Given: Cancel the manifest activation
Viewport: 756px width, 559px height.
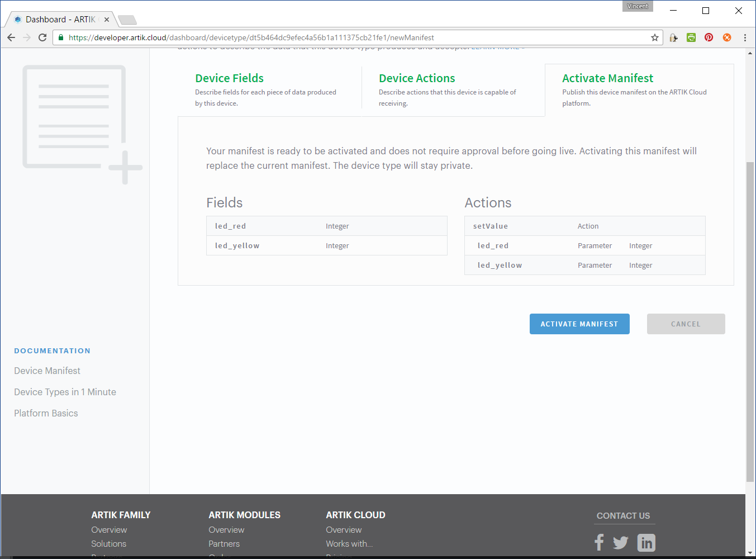Looking at the screenshot, I should [686, 324].
